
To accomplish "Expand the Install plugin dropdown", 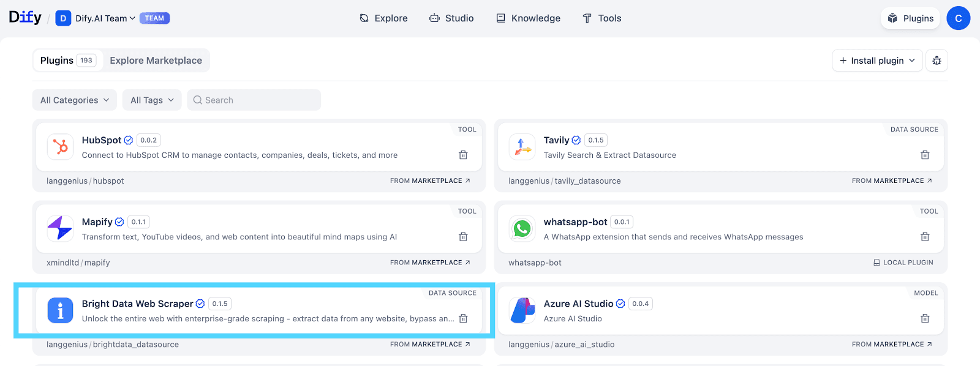I will (877, 61).
